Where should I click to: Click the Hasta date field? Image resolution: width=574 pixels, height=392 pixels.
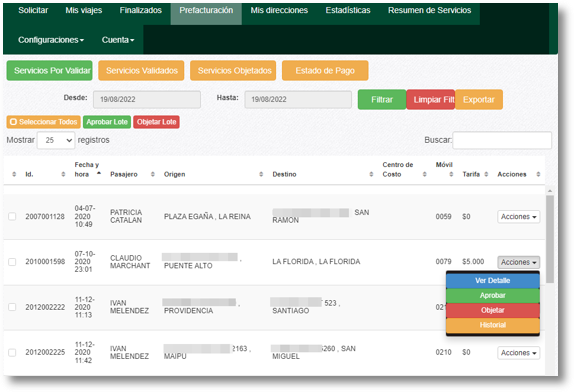(x=298, y=100)
